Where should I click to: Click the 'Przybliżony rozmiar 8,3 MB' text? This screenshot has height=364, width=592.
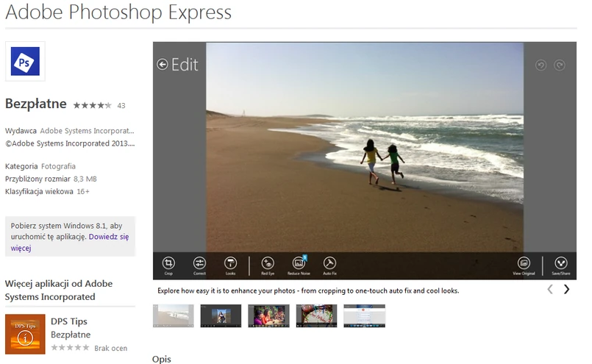[51, 179]
